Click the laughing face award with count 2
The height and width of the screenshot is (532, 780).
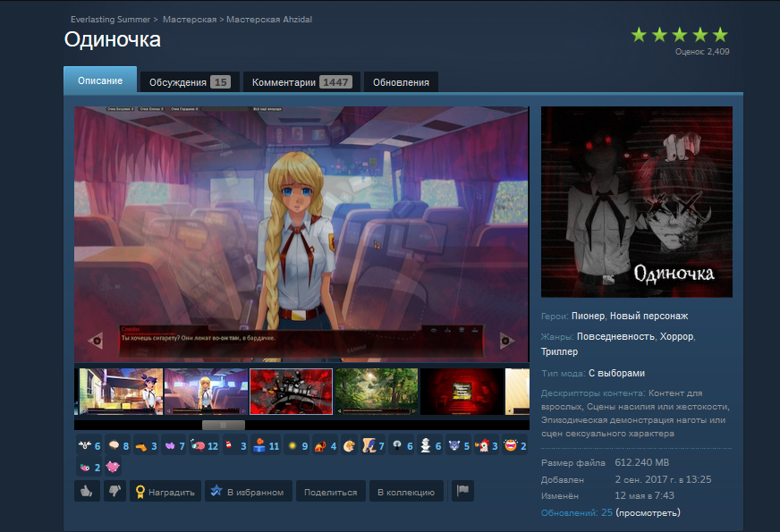coord(515,445)
